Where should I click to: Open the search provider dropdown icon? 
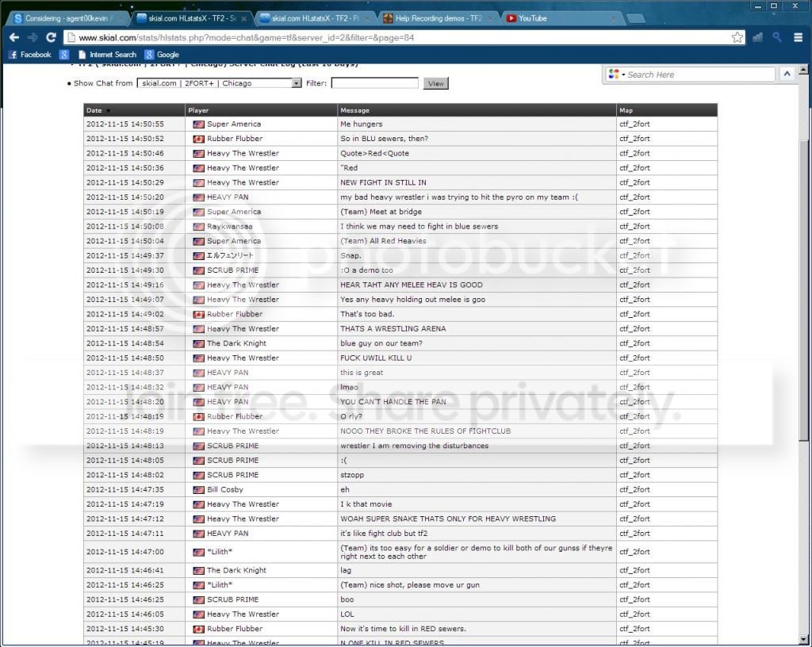pos(616,75)
